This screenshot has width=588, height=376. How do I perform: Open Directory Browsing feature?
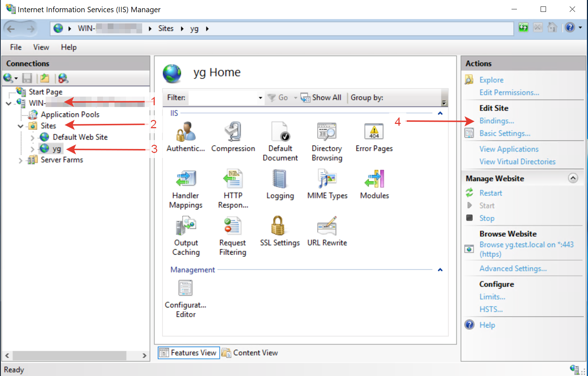(327, 142)
